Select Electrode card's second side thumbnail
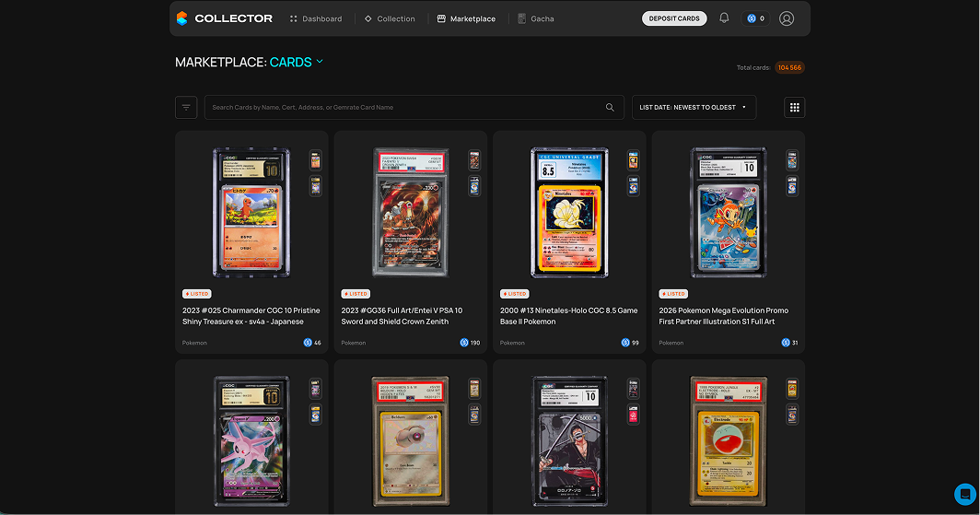This screenshot has height=515, width=980. (792, 415)
